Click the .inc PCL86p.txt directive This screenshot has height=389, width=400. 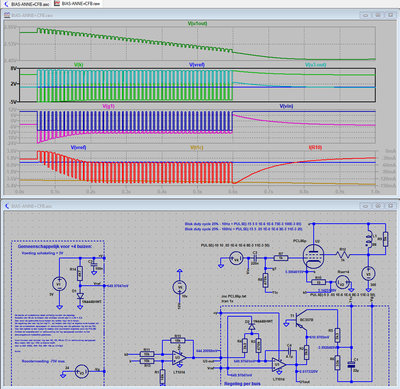[x=233, y=296]
